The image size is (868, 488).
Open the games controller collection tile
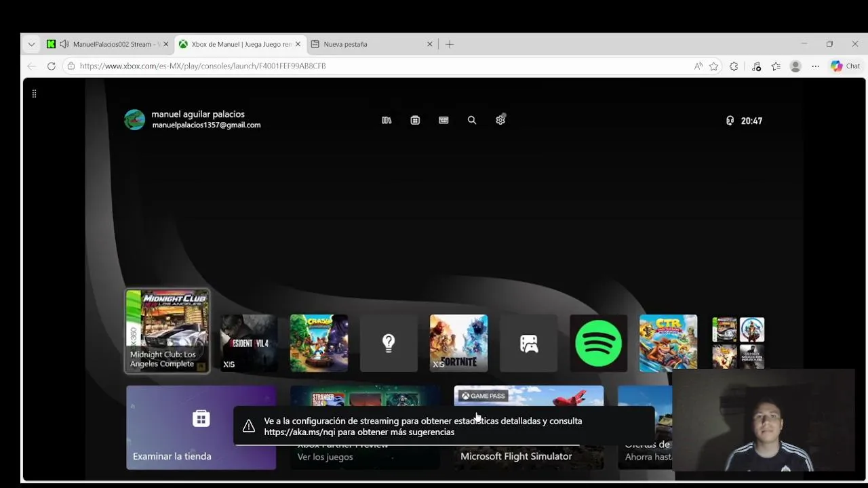tap(528, 343)
